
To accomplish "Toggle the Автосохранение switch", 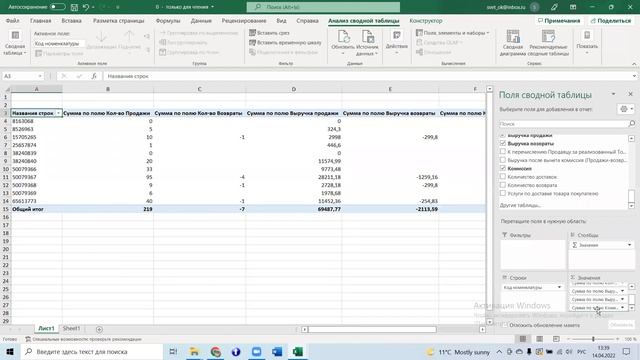I will [x=58, y=7].
